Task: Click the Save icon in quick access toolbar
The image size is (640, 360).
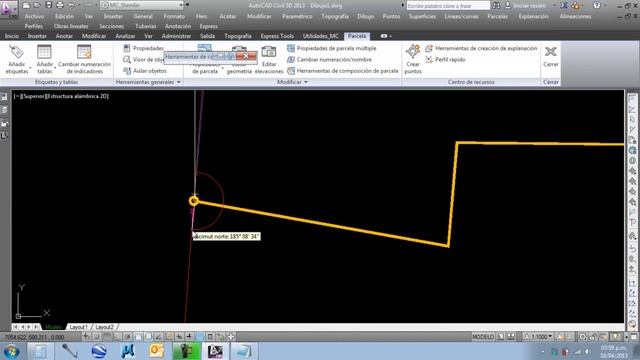Action: click(49, 5)
